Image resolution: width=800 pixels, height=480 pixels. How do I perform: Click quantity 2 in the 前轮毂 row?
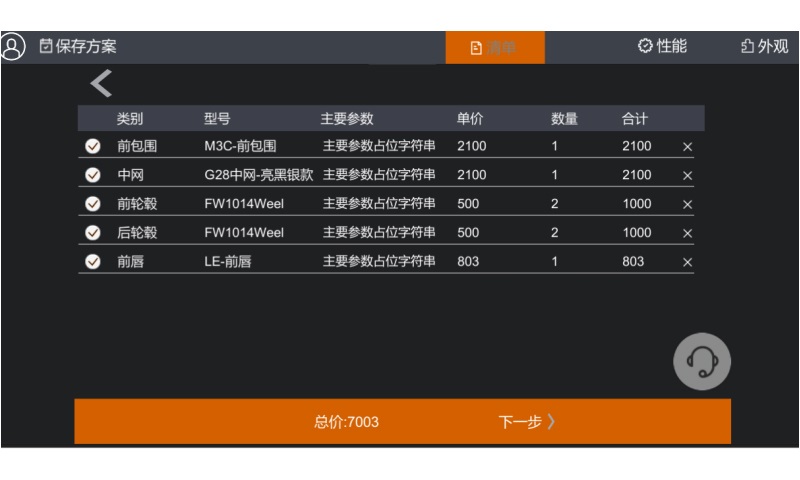(x=555, y=204)
